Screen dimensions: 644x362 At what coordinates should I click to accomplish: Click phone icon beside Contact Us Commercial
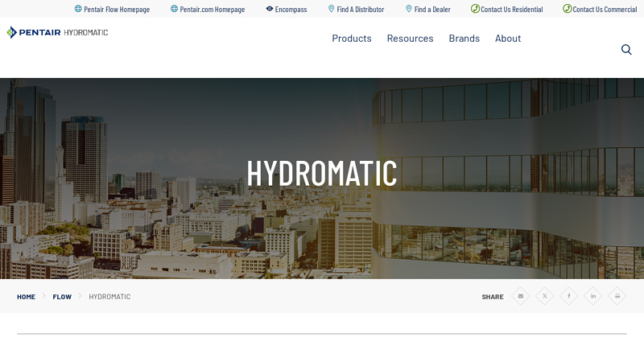568,9
